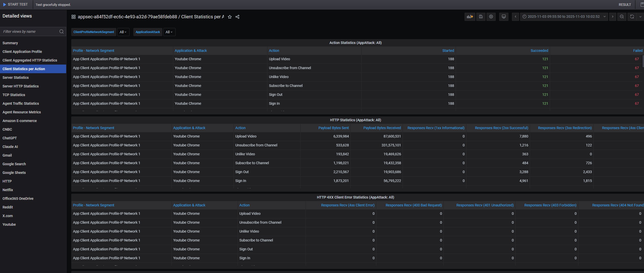Save the dashboard with the disk icon

pos(481,17)
